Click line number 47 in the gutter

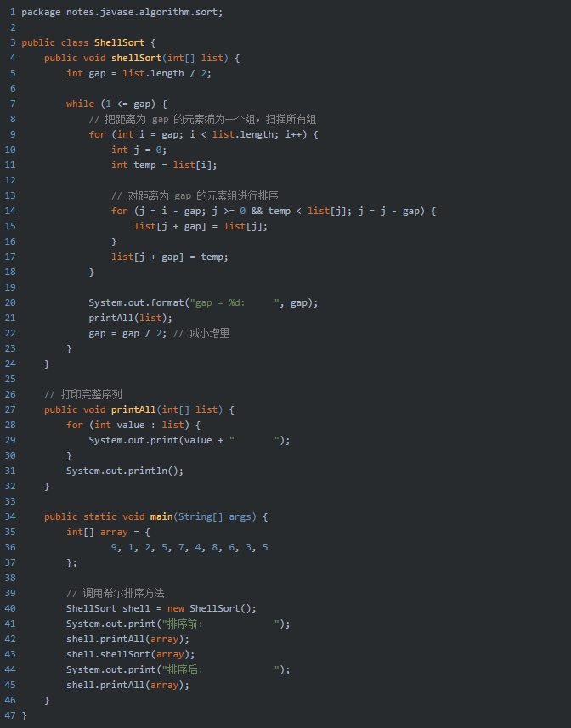point(10,715)
